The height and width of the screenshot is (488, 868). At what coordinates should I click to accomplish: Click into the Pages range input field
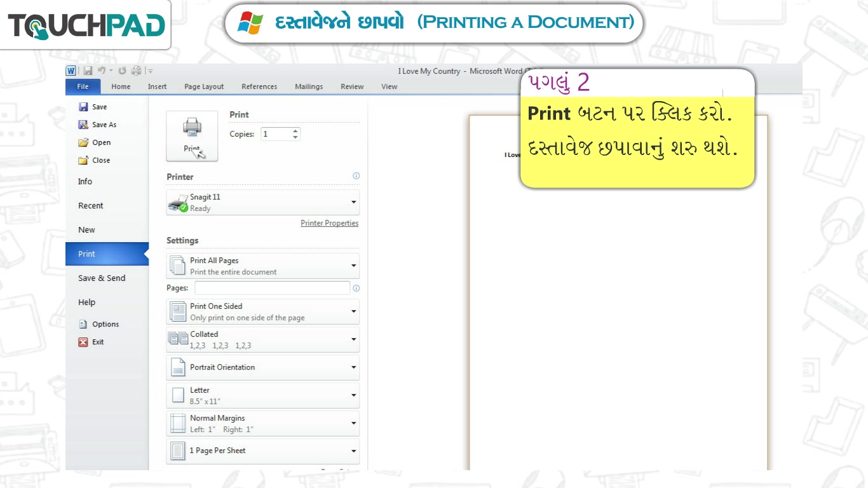(272, 288)
